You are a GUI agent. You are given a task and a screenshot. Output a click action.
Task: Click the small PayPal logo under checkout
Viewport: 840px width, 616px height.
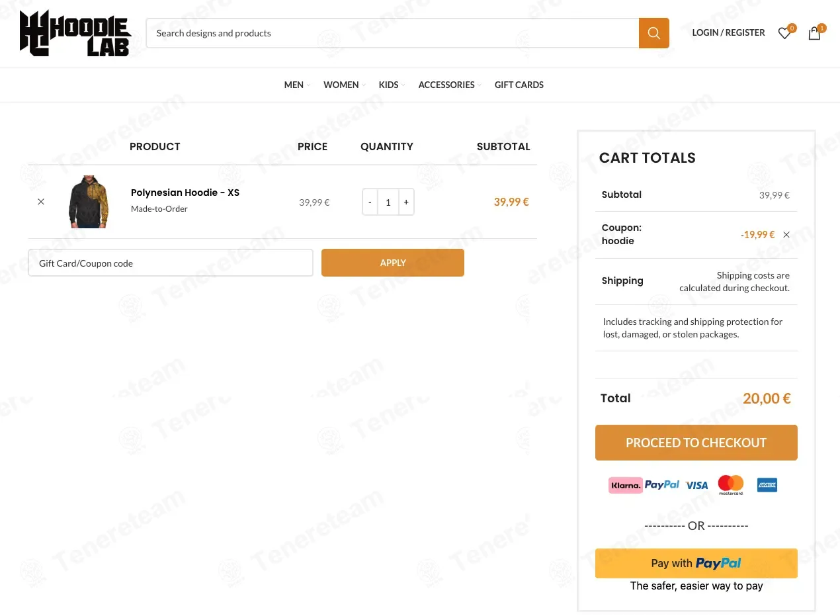pos(662,485)
